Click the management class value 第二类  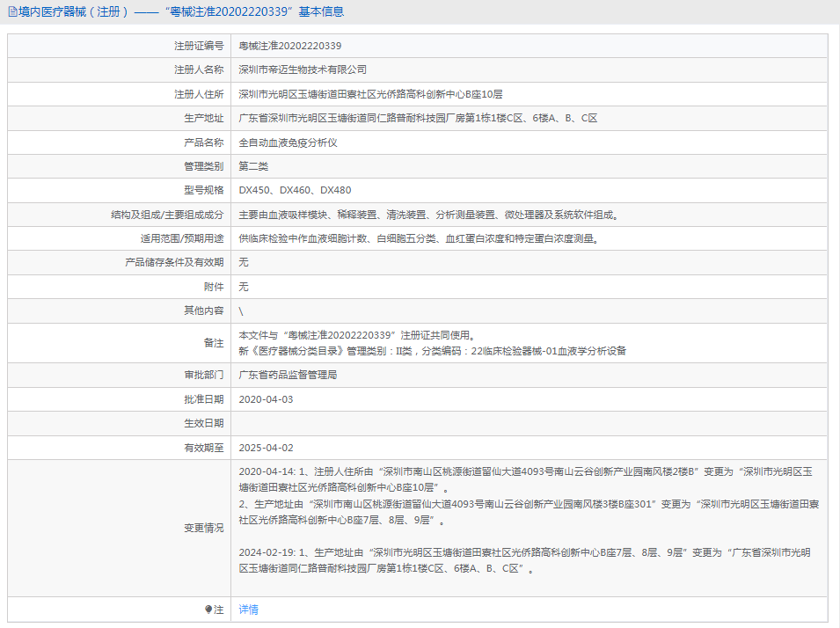coord(253,166)
